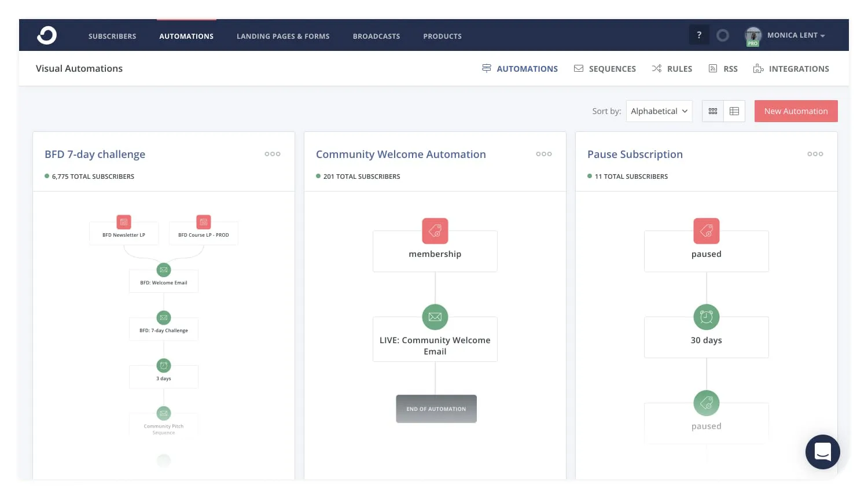The width and height of the screenshot is (868, 500).
Task: Open options menu for Community Welcome Automation
Action: click(x=543, y=154)
